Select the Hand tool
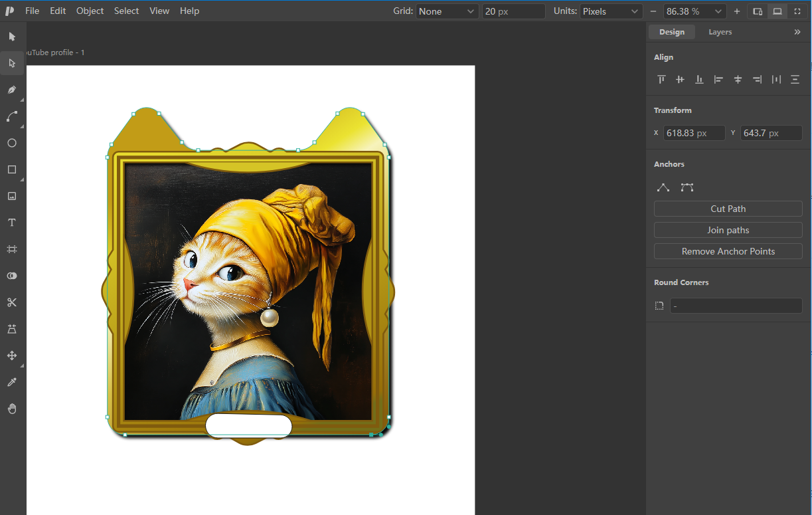Viewport: 812px width, 515px height. (12, 409)
